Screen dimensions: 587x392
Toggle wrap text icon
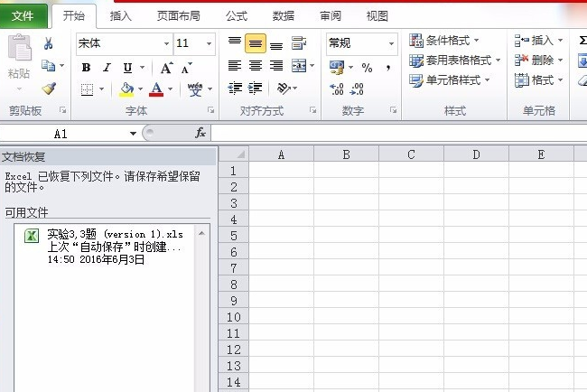[x=299, y=43]
